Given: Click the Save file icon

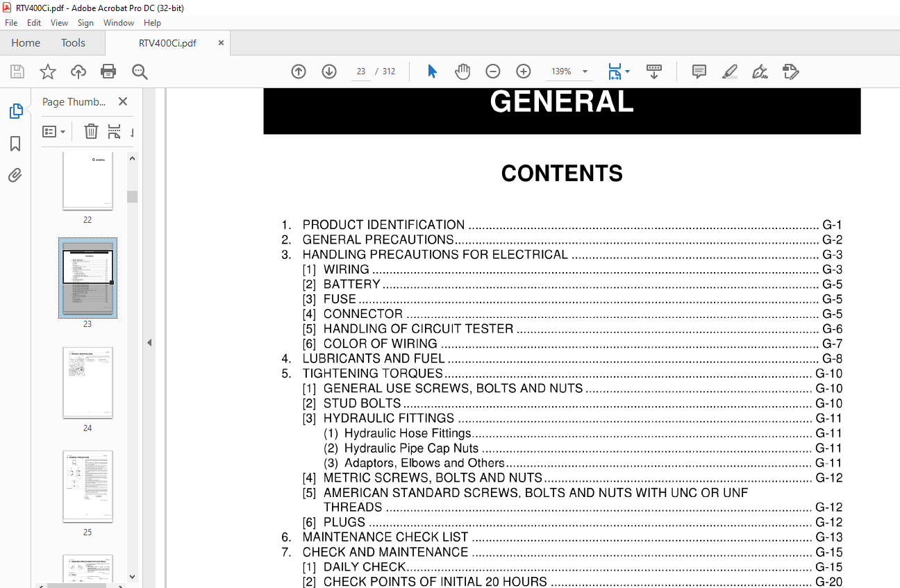Looking at the screenshot, I should point(17,72).
